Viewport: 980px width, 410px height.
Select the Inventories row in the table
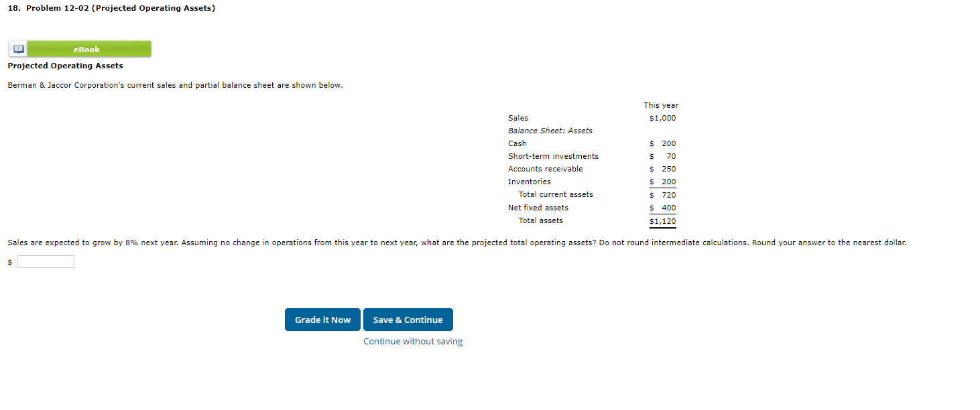click(529, 182)
